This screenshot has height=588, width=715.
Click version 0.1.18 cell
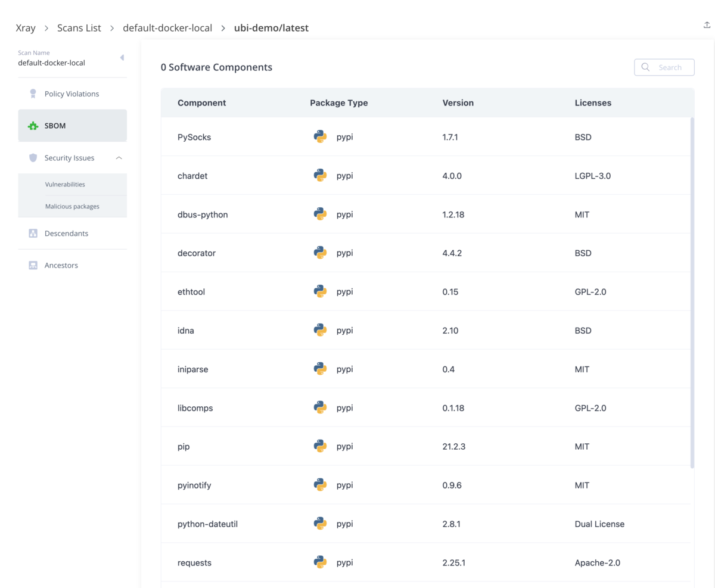[453, 408]
